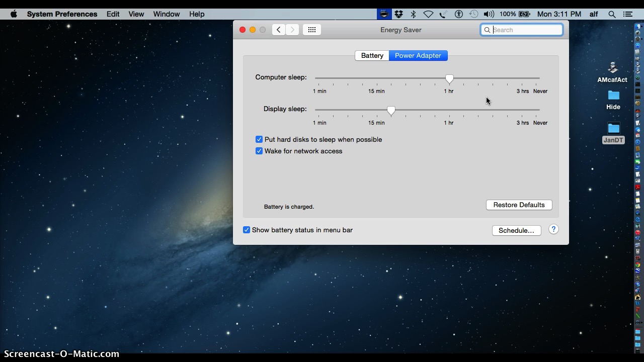This screenshot has height=362, width=644.
Task: Toggle Show battery status in menu bar
Action: (x=247, y=230)
